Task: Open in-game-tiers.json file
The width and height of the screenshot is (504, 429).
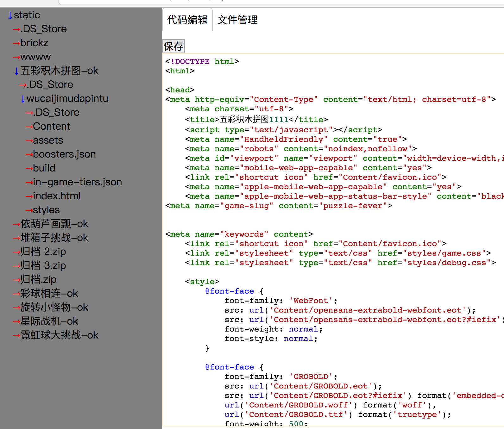Action: [x=77, y=182]
